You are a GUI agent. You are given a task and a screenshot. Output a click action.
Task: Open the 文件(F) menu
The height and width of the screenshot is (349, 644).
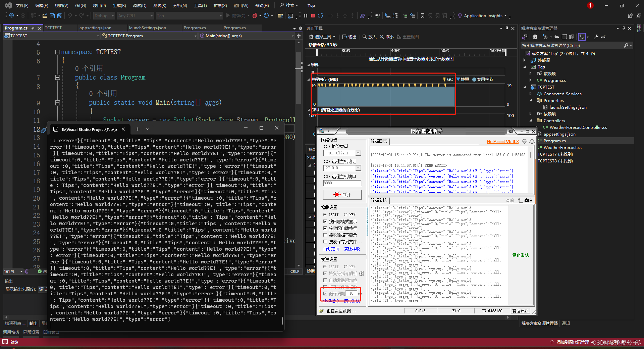pos(22,5)
